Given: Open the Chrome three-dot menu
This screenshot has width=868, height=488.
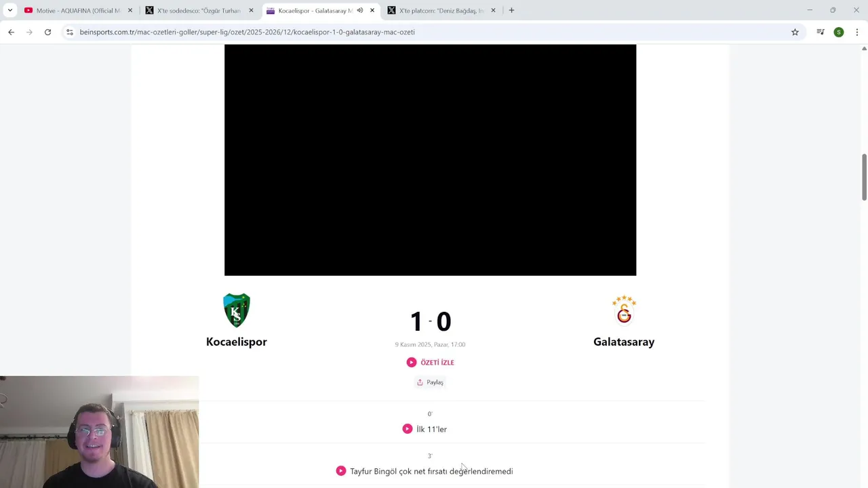Looking at the screenshot, I should (x=857, y=32).
